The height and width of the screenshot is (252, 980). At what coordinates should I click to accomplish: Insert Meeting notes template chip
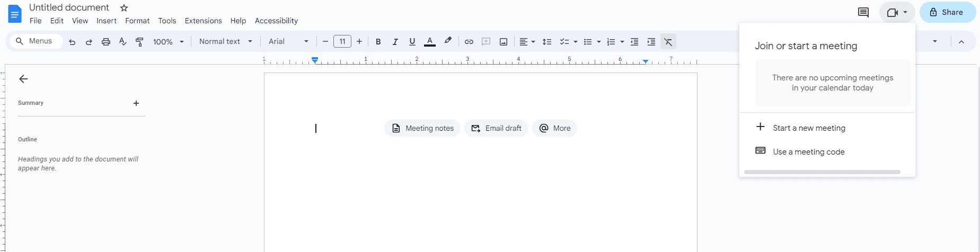pos(422,128)
